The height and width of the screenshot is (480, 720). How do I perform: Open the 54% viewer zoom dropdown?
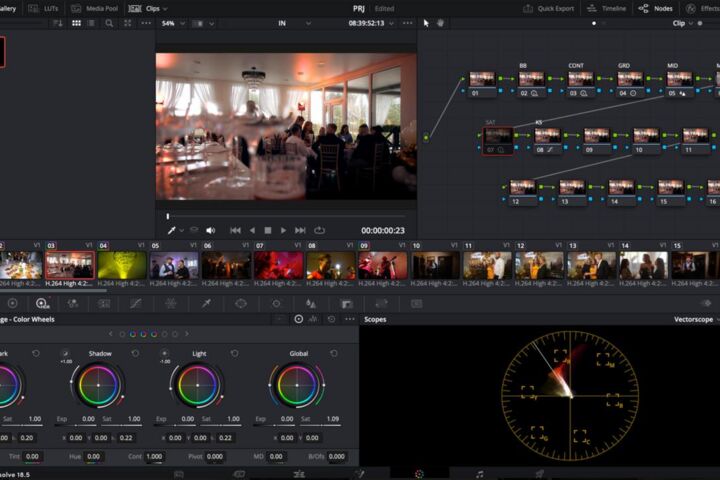pyautogui.click(x=173, y=23)
